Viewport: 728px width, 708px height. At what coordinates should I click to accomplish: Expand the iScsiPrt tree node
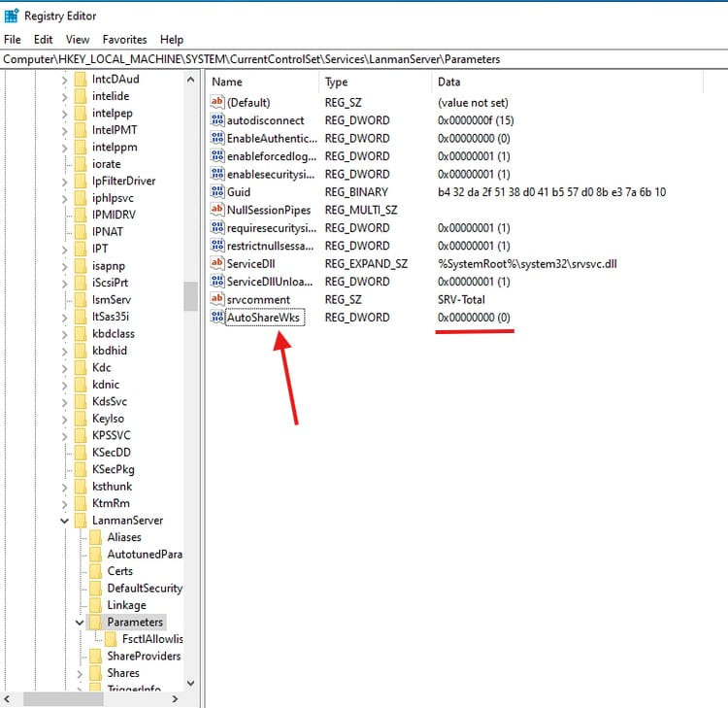pyautogui.click(x=64, y=284)
